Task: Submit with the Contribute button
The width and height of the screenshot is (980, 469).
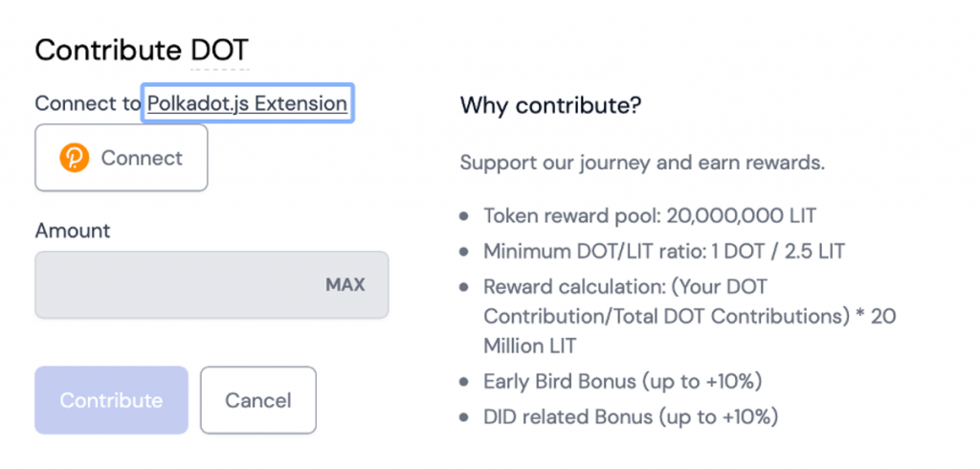Action: [111, 400]
